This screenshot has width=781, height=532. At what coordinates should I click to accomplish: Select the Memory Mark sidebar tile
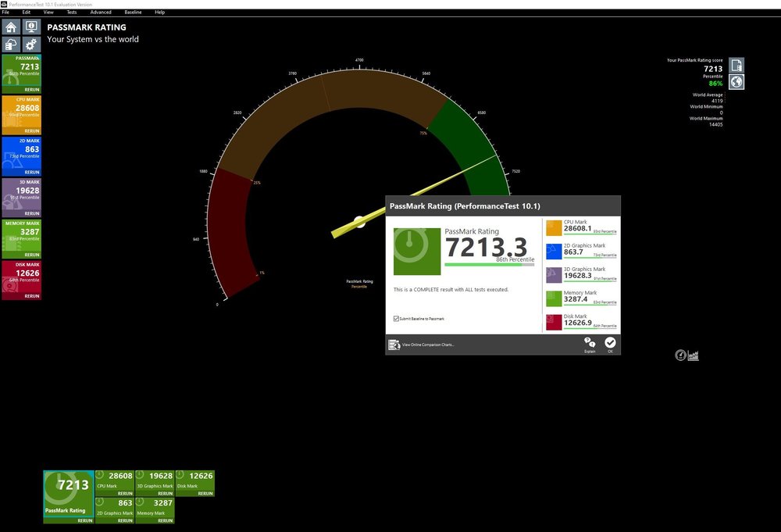point(22,234)
